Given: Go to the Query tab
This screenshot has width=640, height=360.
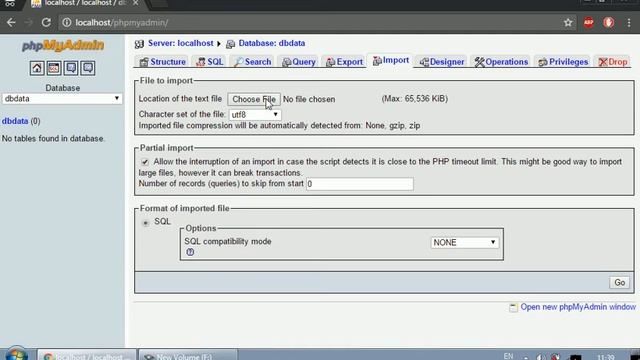Looking at the screenshot, I should [299, 62].
